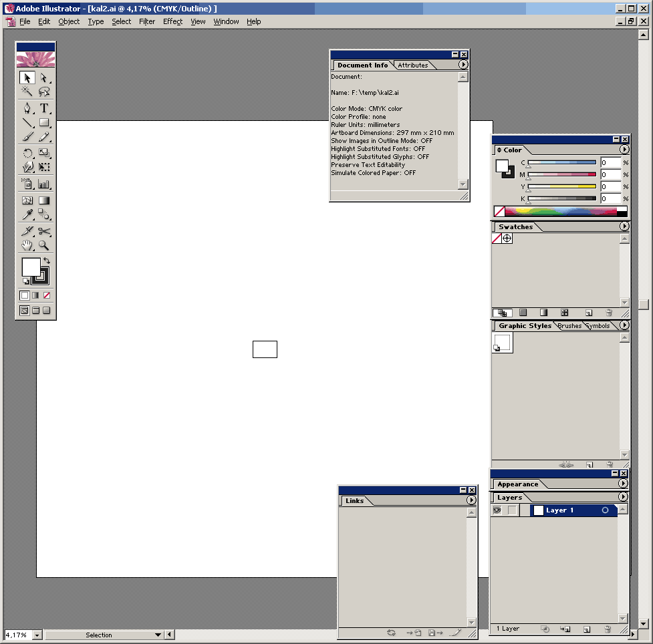Screen dimensions: 653x644
Task: Select the Lasso tool
Action: click(x=43, y=91)
